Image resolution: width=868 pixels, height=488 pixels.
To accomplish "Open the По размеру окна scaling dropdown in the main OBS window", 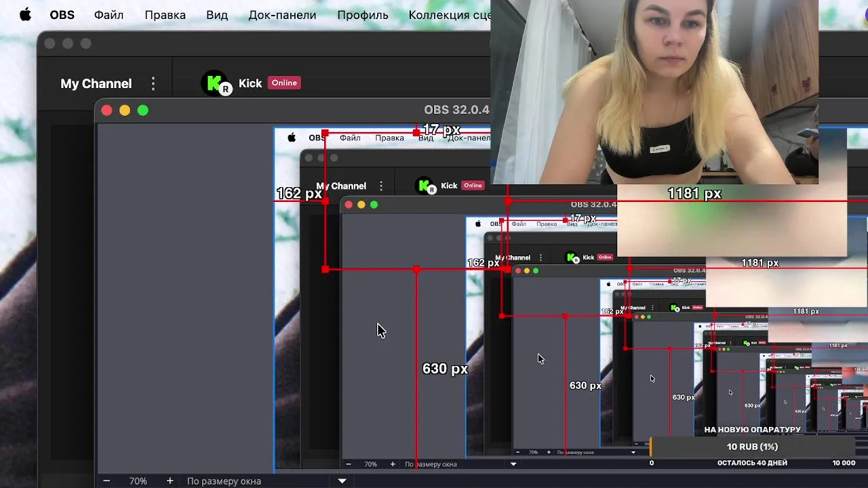I will tap(267, 481).
